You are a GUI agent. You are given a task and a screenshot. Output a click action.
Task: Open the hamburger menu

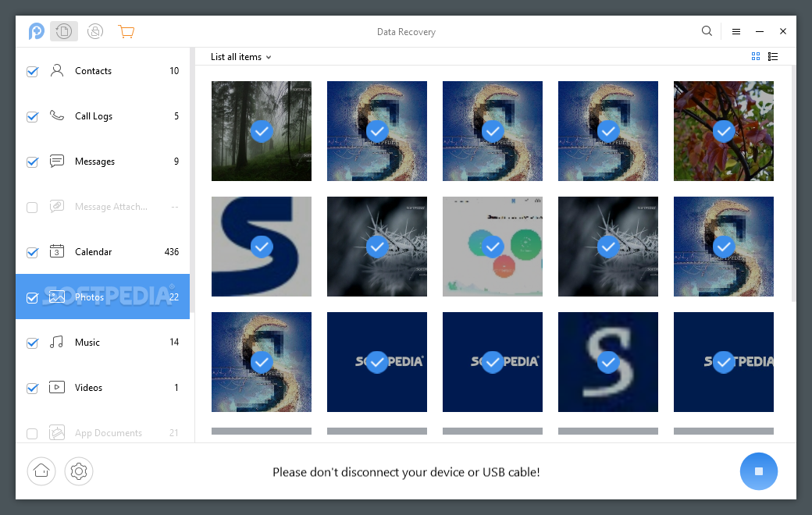[735, 31]
